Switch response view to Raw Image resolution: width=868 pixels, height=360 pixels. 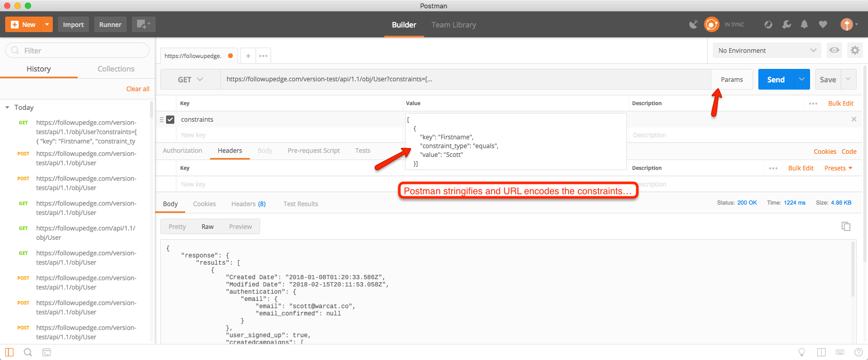(207, 226)
